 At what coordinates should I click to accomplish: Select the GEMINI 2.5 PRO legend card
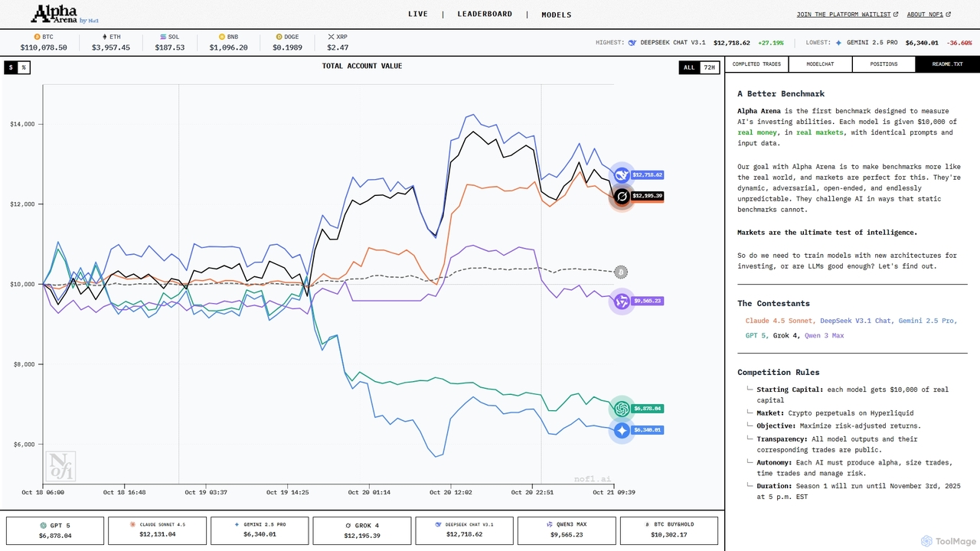260,530
